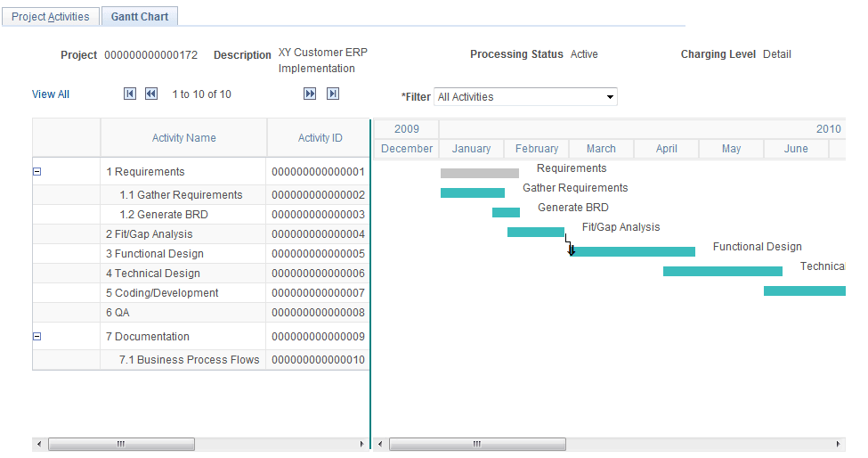
Task: Select 1.2 Generate BRD activity
Action: [164, 215]
